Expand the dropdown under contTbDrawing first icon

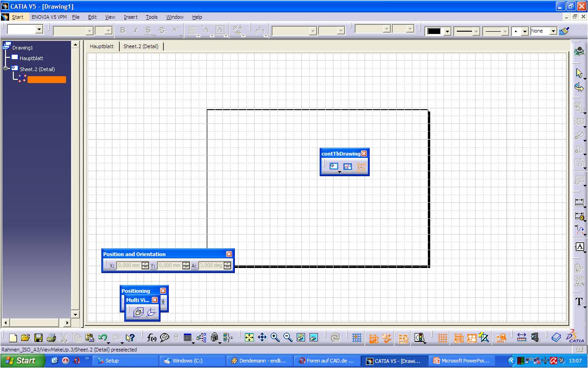(339, 172)
